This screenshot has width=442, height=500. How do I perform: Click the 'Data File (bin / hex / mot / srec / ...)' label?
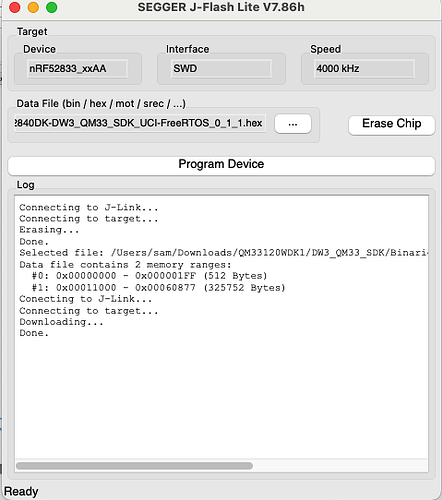(x=101, y=104)
